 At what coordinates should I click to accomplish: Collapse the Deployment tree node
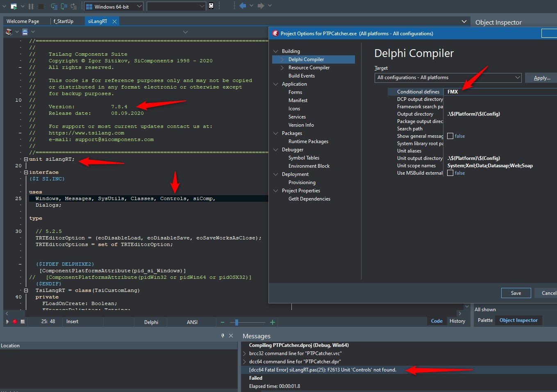tap(275, 174)
